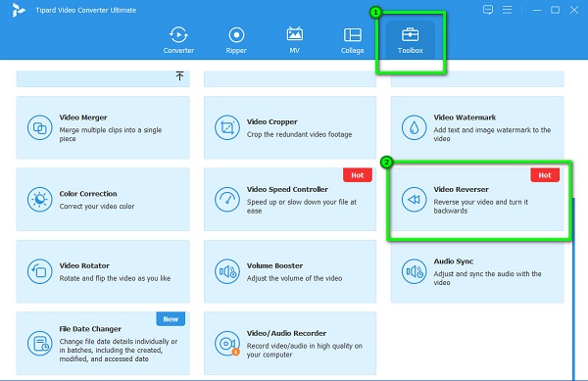Viewport: 588px width, 381px height.
Task: Launch the Volume Booster title
Action: [x=274, y=266]
